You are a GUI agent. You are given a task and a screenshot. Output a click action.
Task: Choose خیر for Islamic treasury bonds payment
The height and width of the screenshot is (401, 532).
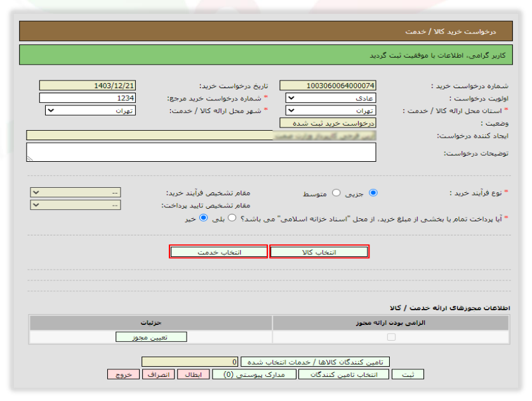204,218
